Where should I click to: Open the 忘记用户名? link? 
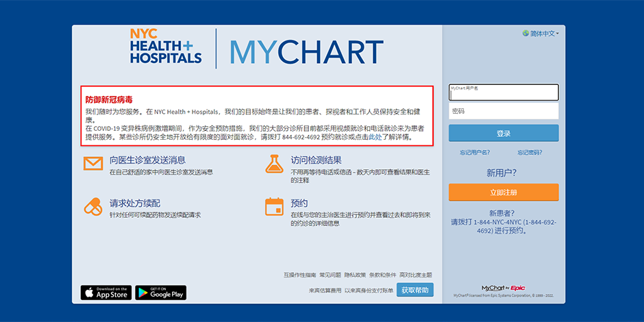(475, 153)
